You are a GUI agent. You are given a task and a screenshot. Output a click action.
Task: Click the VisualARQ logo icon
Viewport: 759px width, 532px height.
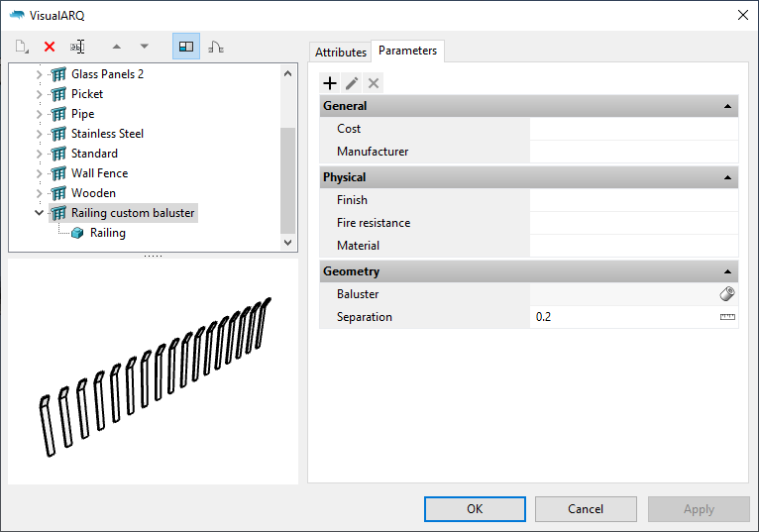pos(18,15)
